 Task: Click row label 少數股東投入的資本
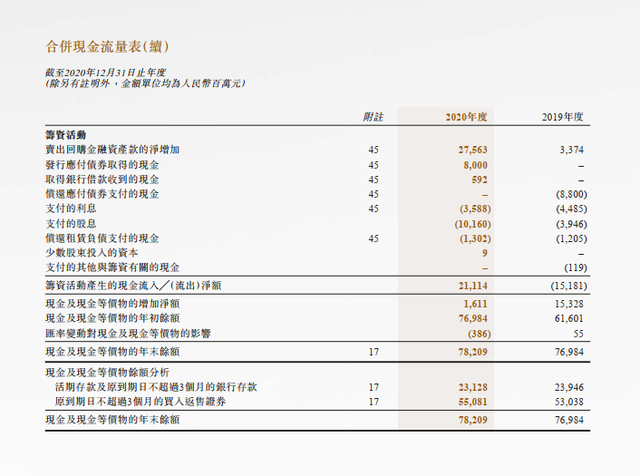click(92, 253)
